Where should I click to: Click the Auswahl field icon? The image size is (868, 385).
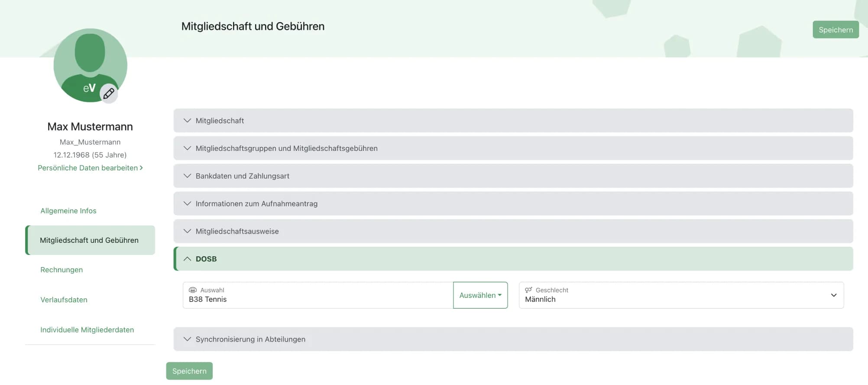(x=193, y=290)
